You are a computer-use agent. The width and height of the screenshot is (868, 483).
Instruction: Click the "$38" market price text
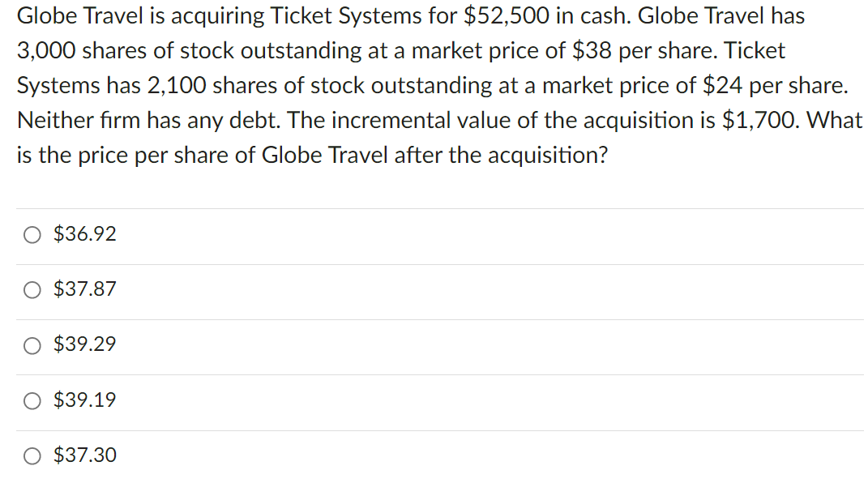[592, 51]
